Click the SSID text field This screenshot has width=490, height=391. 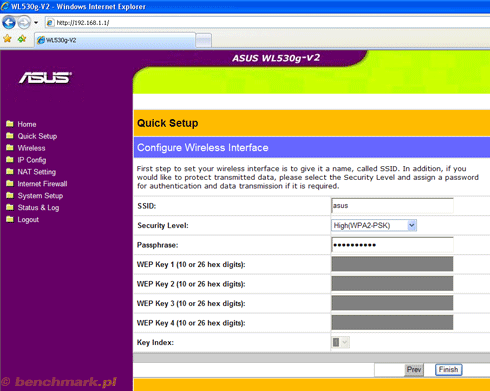tap(392, 206)
